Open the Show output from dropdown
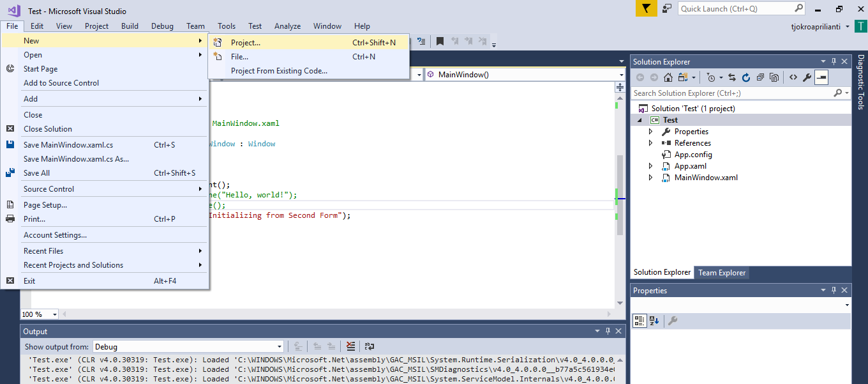The width and height of the screenshot is (868, 384). tap(279, 346)
